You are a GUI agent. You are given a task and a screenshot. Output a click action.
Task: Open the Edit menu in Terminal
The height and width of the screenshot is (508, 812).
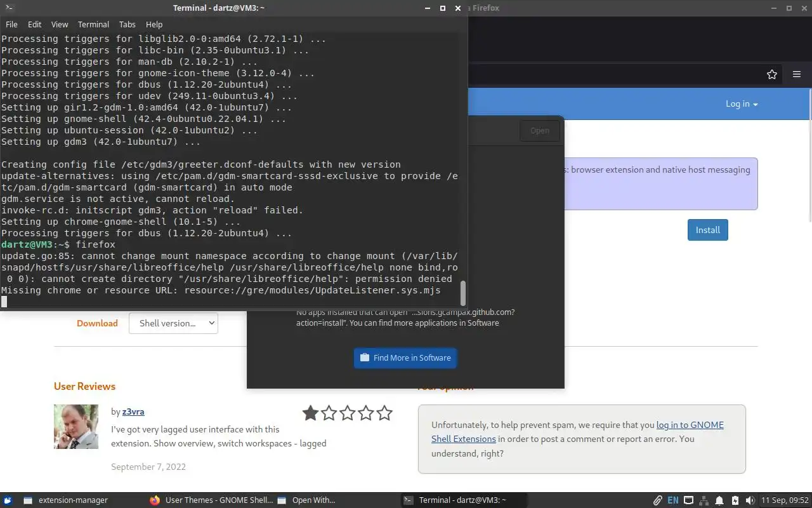tap(34, 24)
